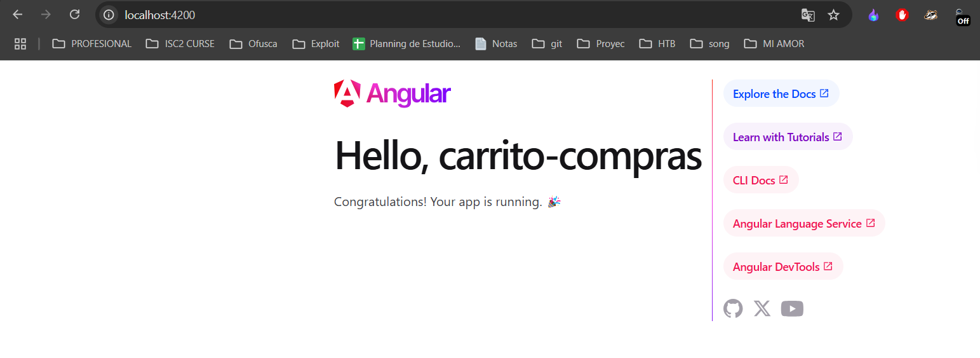Open the Notas bookmark

pos(496,44)
